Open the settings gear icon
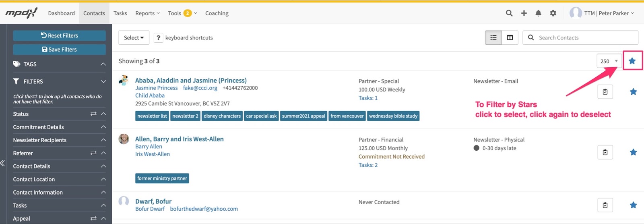 (553, 13)
